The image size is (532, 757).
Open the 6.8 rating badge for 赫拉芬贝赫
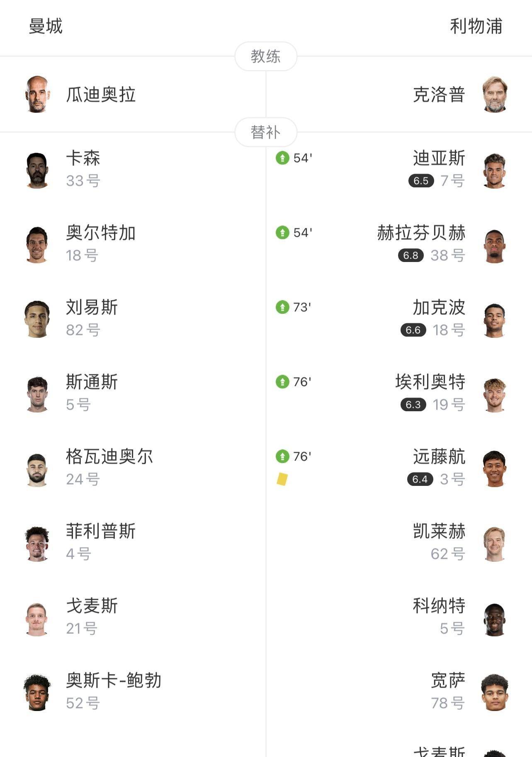[411, 255]
